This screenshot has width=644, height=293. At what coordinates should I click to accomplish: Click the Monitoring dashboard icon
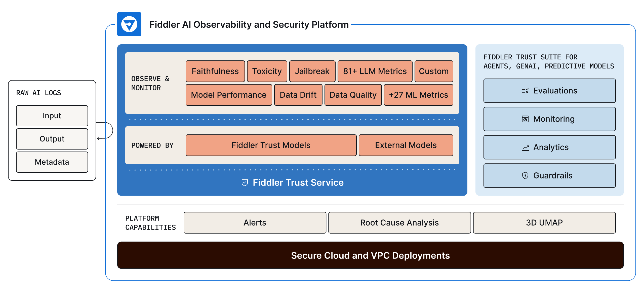coord(526,119)
